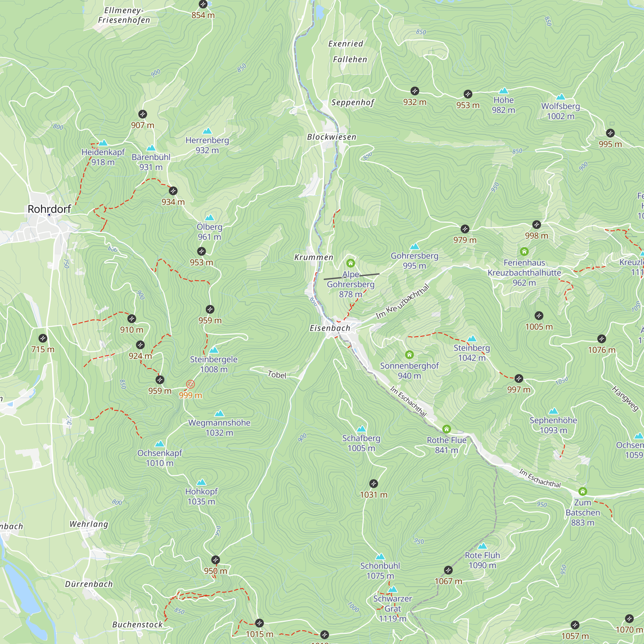The height and width of the screenshot is (644, 644).
Task: Open the Alpe Gohrersberg hut icon
Action: (x=350, y=263)
